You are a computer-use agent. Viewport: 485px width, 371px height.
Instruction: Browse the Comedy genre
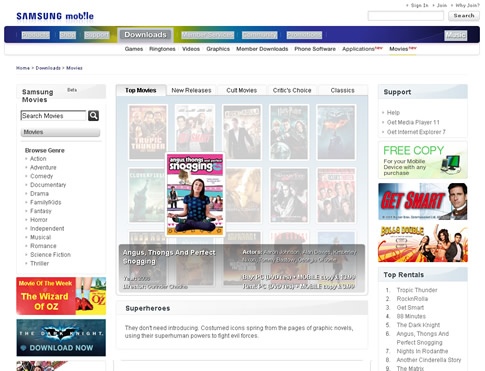(42, 176)
